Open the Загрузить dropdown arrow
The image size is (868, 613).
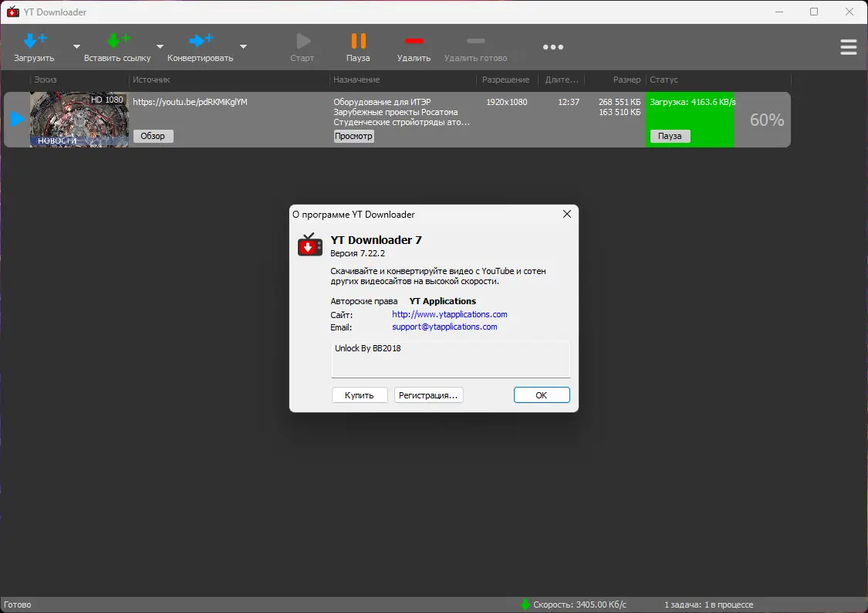(x=77, y=46)
